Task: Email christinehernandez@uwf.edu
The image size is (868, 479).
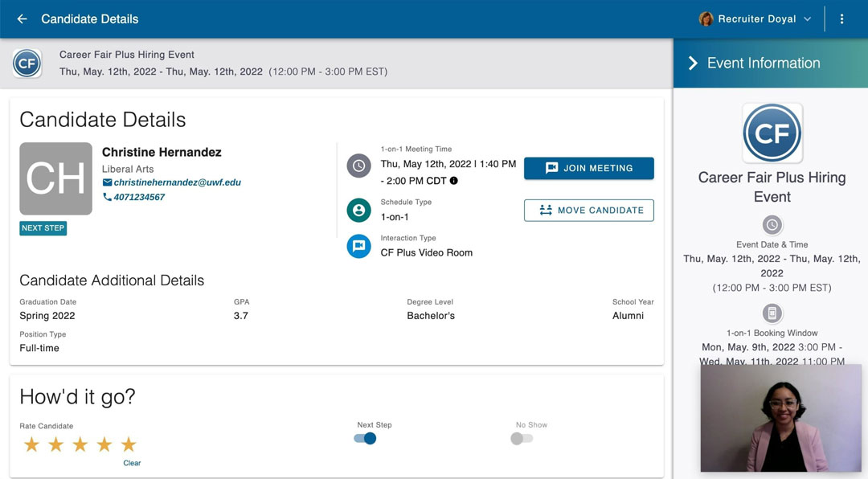Action: [x=177, y=182]
